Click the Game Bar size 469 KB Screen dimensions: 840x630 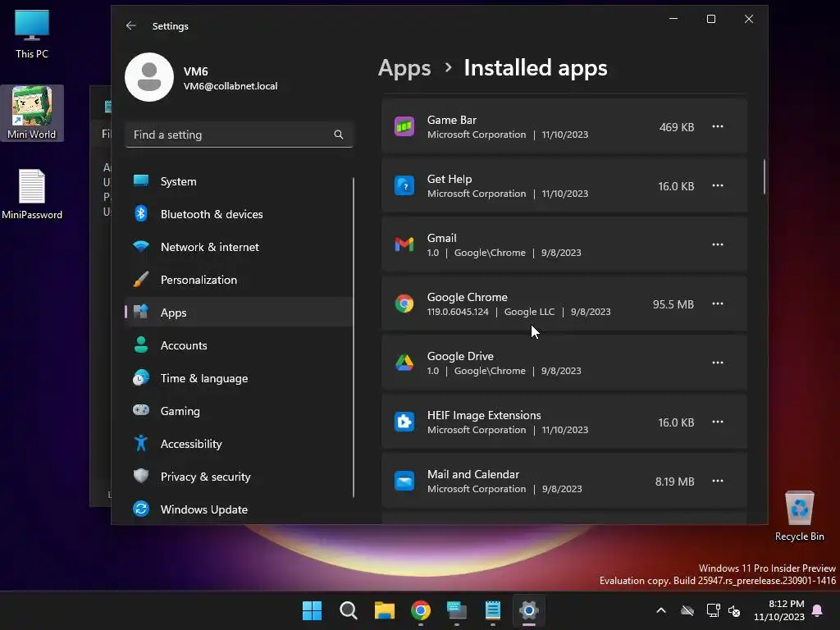click(677, 127)
